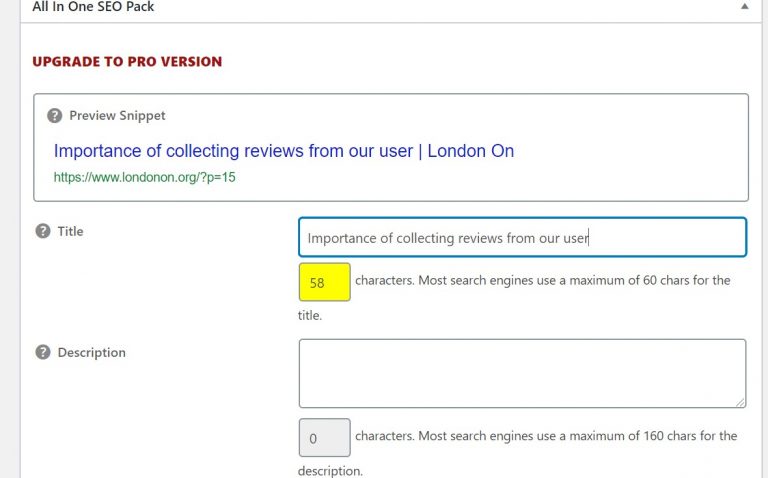Click the 160 chars description hint text
The height and width of the screenshot is (478, 768).
[546, 436]
